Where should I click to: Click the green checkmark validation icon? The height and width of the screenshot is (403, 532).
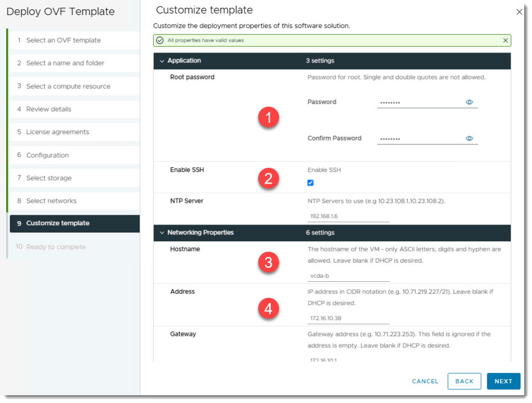(160, 41)
